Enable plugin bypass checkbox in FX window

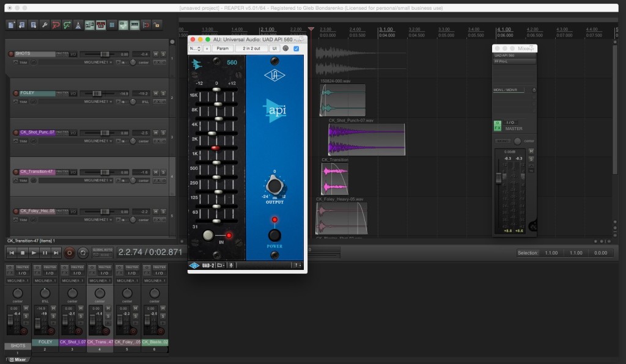296,48
